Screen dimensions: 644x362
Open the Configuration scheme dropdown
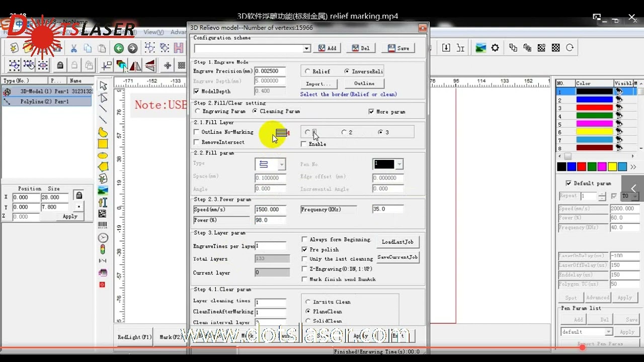pyautogui.click(x=306, y=48)
